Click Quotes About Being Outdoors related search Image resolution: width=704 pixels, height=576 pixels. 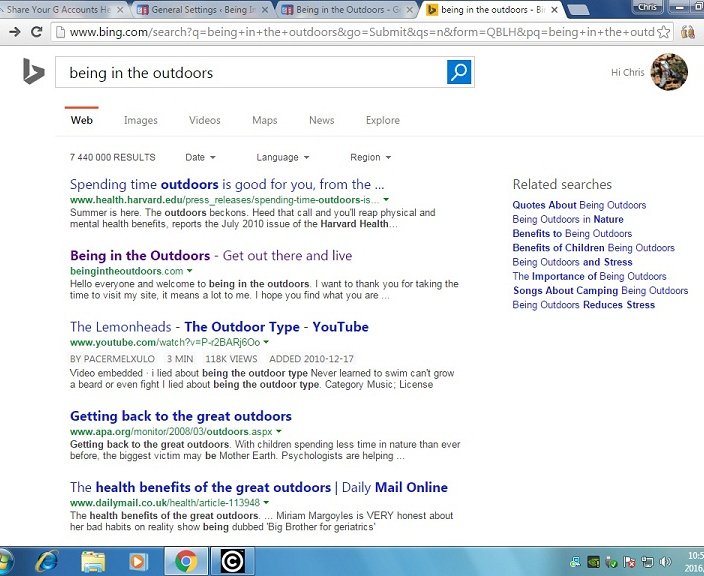pyautogui.click(x=579, y=205)
